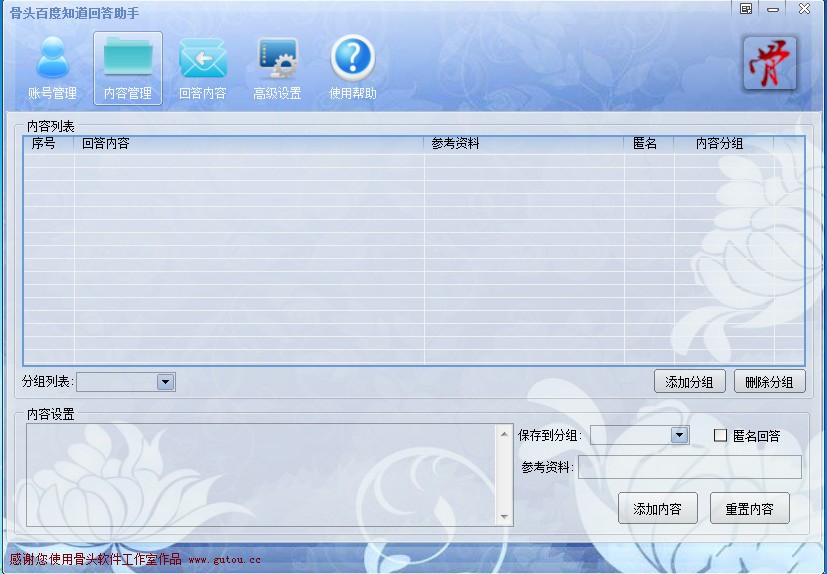The image size is (827, 574).
Task: Open 账号管理 account management section
Action: (x=52, y=68)
